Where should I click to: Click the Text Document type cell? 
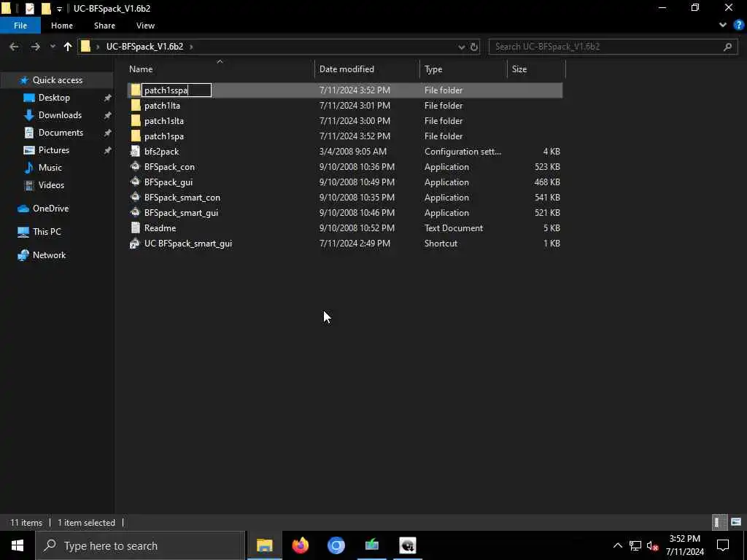tap(454, 228)
